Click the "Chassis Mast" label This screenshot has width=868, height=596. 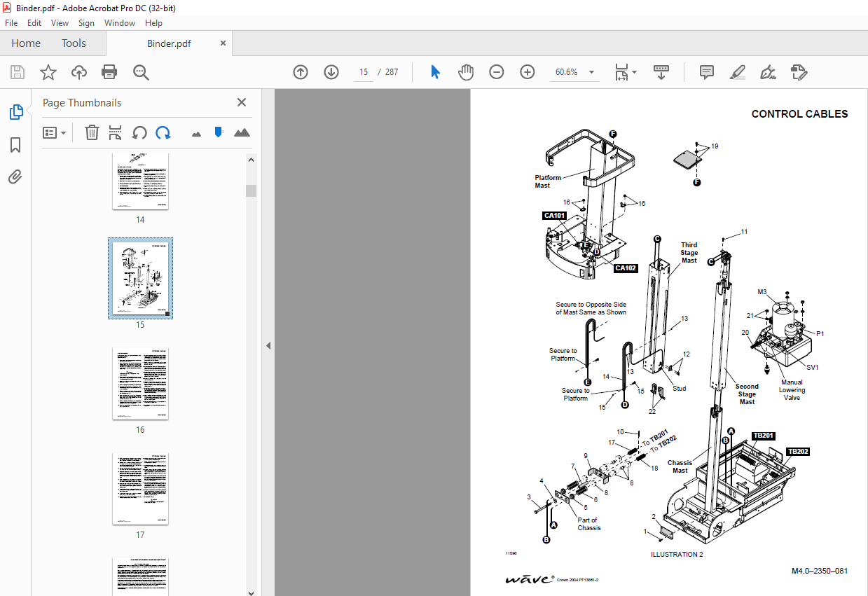(680, 466)
